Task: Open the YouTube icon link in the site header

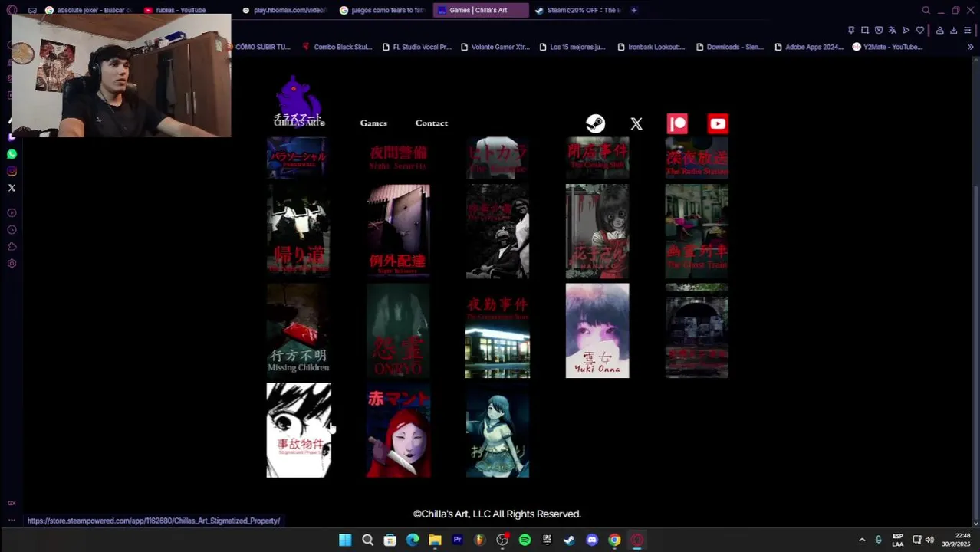Action: pyautogui.click(x=718, y=123)
